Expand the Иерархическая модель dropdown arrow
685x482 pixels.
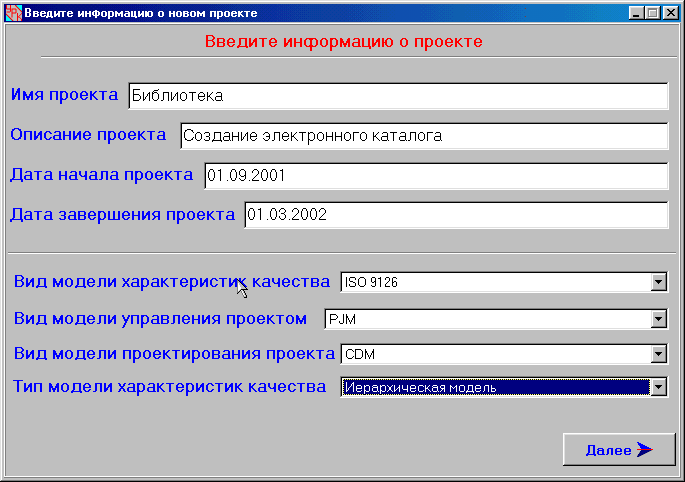pyautogui.click(x=658, y=387)
